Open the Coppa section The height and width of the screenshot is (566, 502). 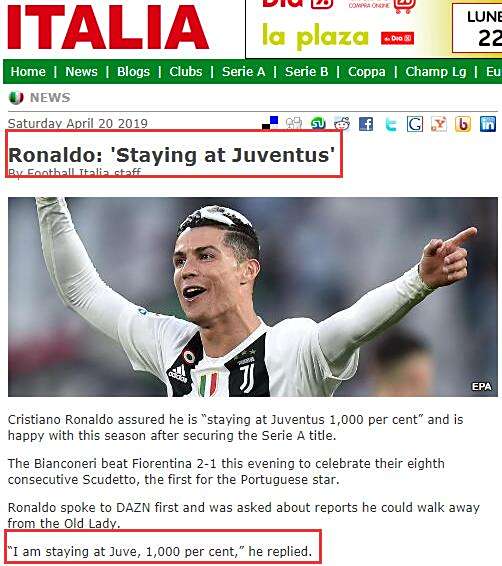click(366, 71)
